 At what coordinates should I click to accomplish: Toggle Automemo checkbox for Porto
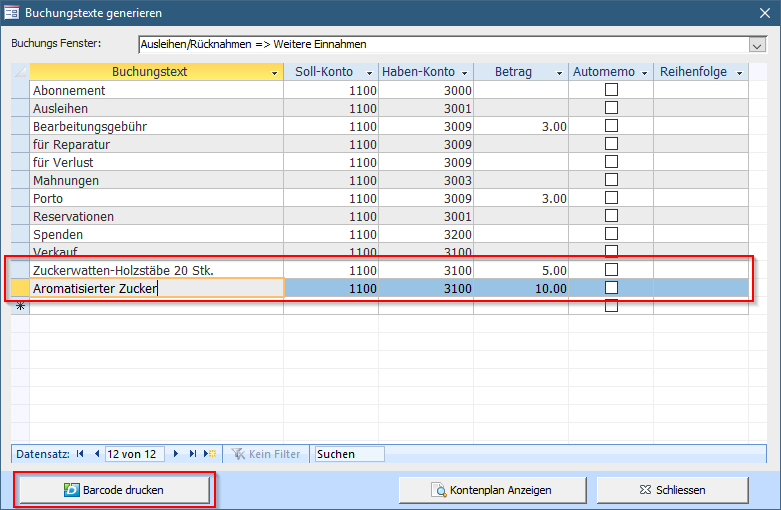(611, 198)
